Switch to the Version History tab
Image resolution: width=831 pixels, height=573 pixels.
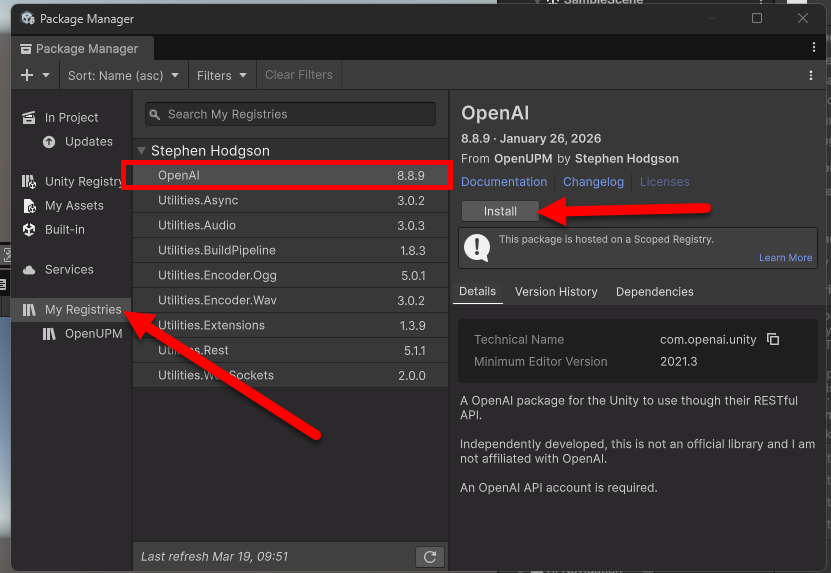(556, 292)
